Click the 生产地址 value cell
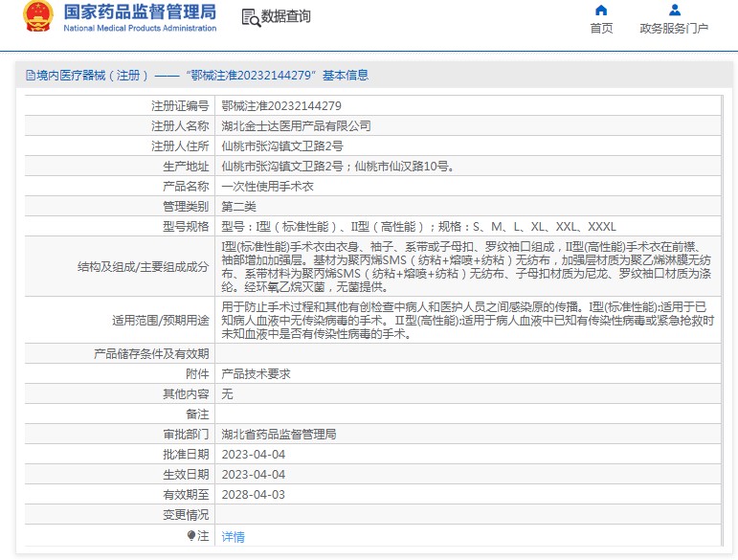Viewport: 738px width, 560px height. pyautogui.click(x=468, y=167)
